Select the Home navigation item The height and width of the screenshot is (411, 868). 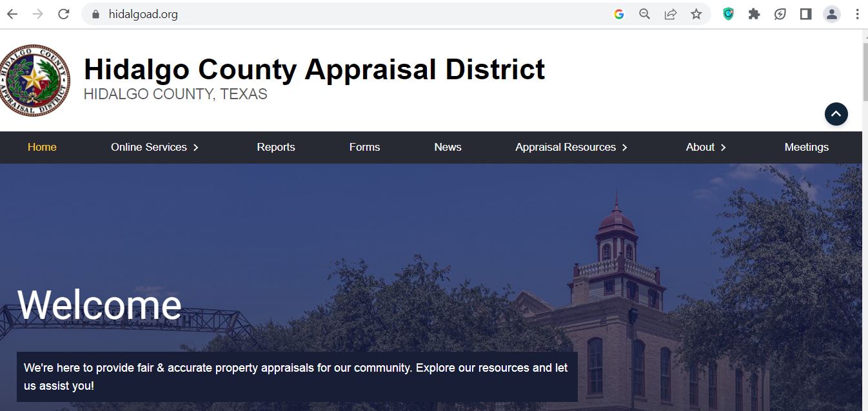(42, 147)
